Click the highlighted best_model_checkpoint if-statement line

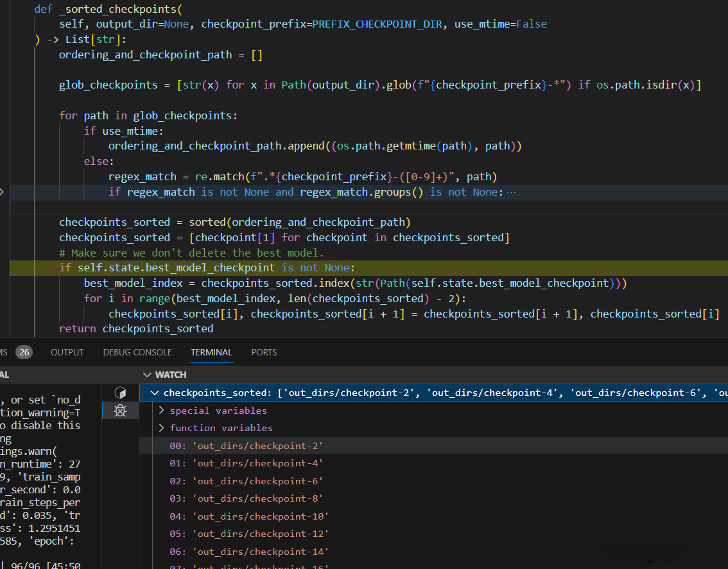[207, 268]
